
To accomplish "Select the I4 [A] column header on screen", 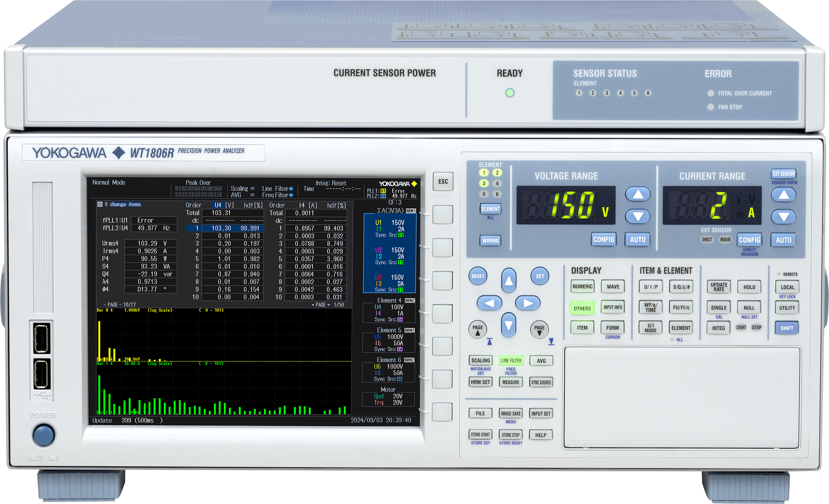I will 308,205.
